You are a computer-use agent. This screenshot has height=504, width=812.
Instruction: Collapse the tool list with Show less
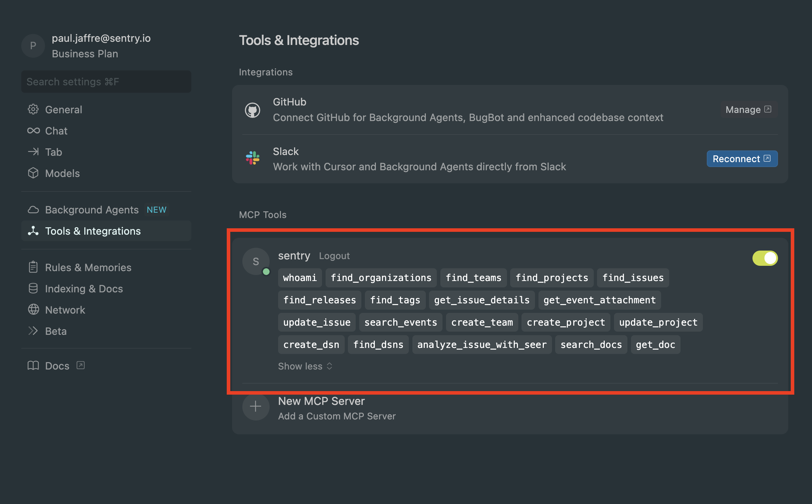point(305,366)
